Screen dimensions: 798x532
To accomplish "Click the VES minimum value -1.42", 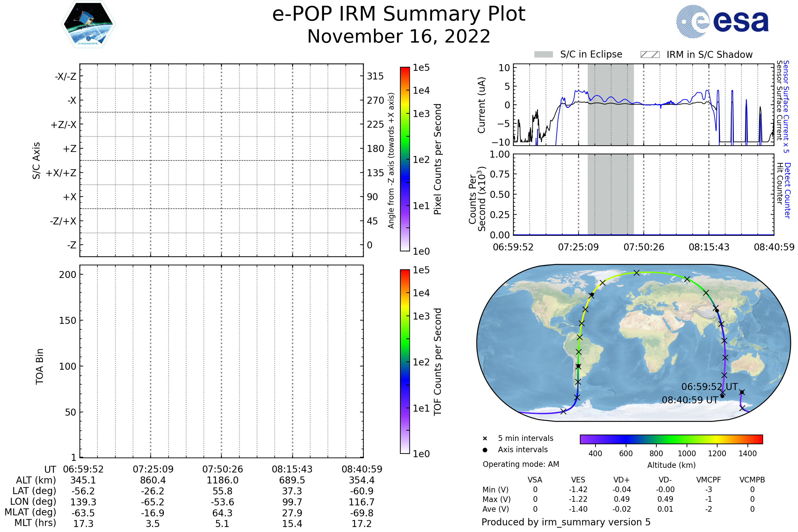I will 578,489.
